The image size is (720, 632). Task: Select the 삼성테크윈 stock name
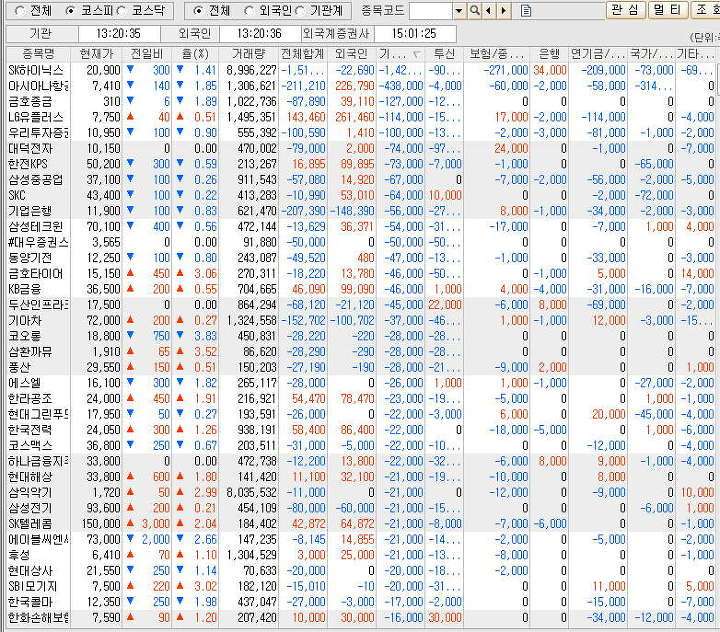(35, 226)
